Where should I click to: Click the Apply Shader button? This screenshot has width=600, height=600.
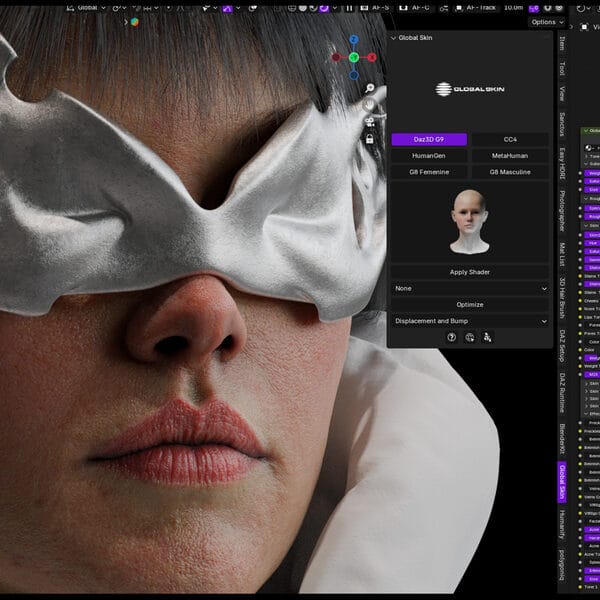click(470, 272)
